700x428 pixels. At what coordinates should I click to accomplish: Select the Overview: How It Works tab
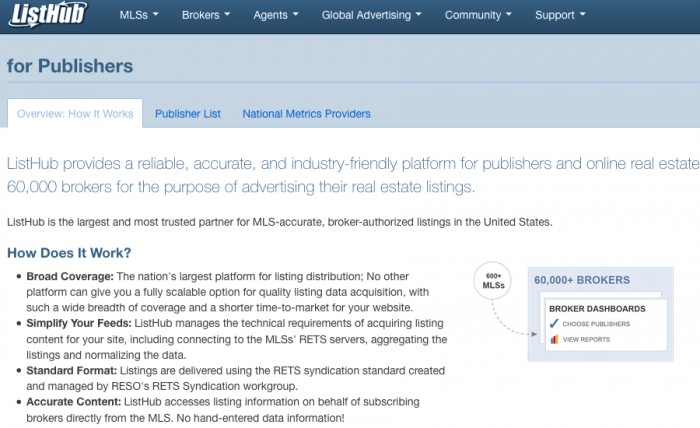click(x=75, y=114)
